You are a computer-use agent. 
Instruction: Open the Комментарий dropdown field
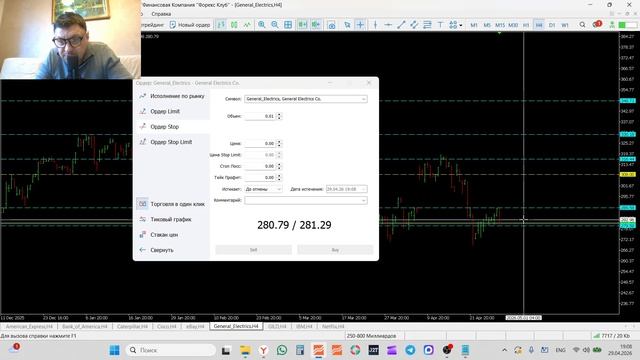(306, 200)
